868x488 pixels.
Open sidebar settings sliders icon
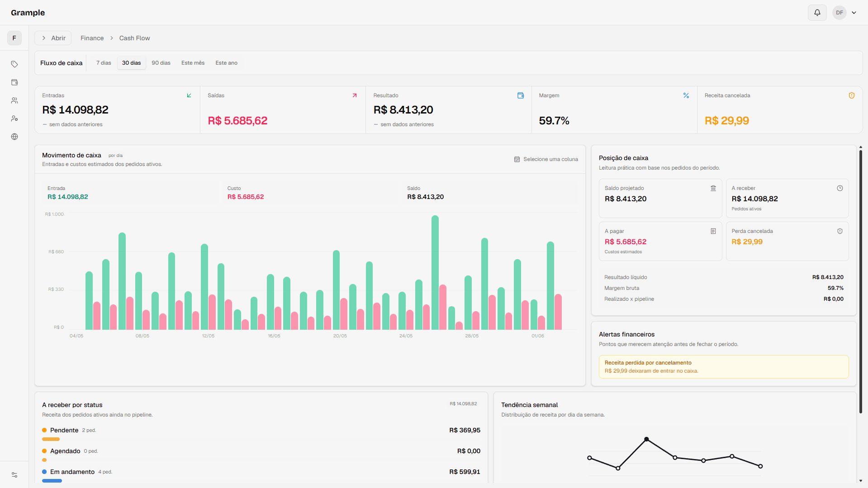(x=14, y=475)
